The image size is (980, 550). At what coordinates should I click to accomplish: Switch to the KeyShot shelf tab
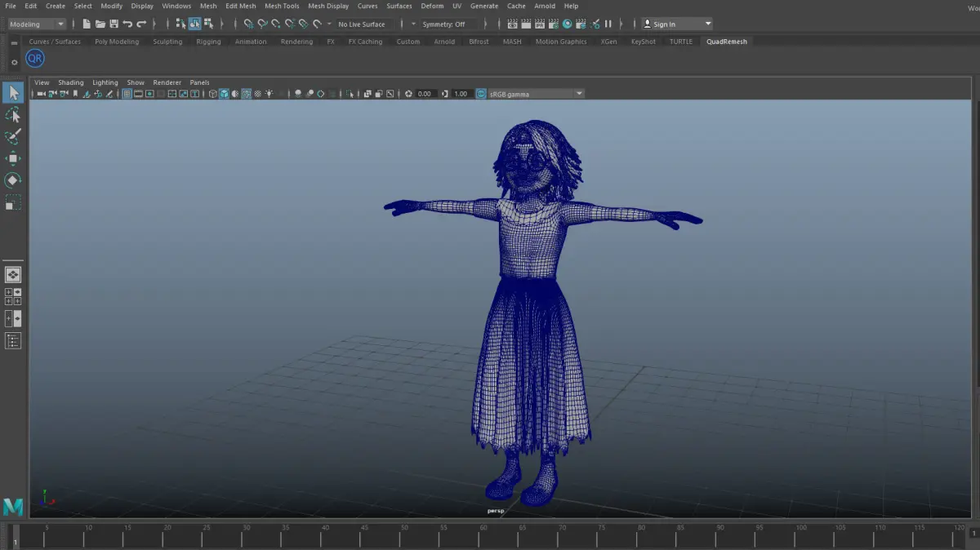pyautogui.click(x=643, y=42)
